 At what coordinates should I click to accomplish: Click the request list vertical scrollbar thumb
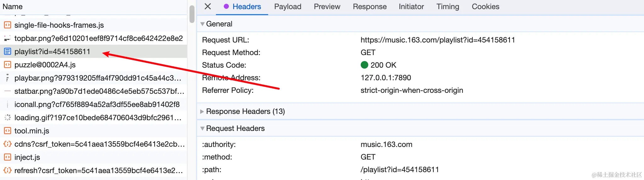point(192,14)
